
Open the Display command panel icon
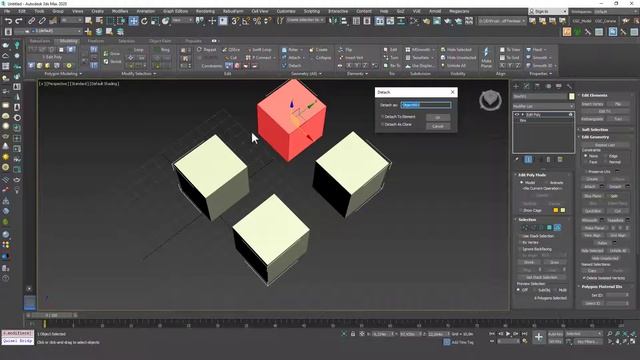point(559,86)
